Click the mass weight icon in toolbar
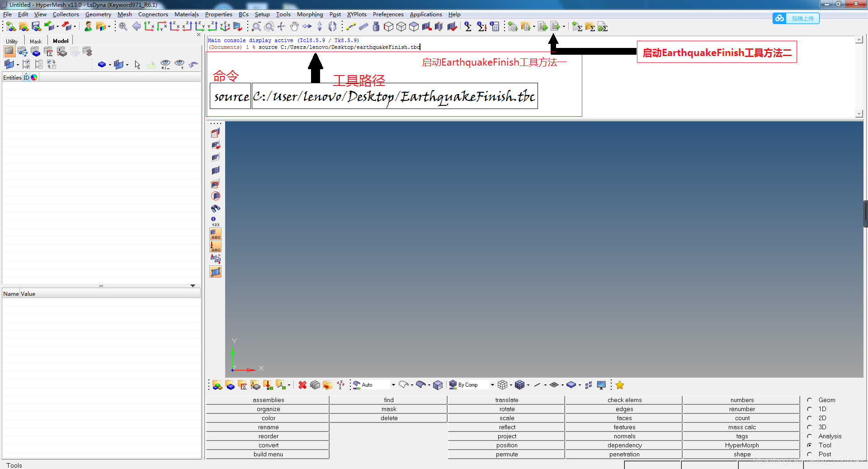 [376, 27]
